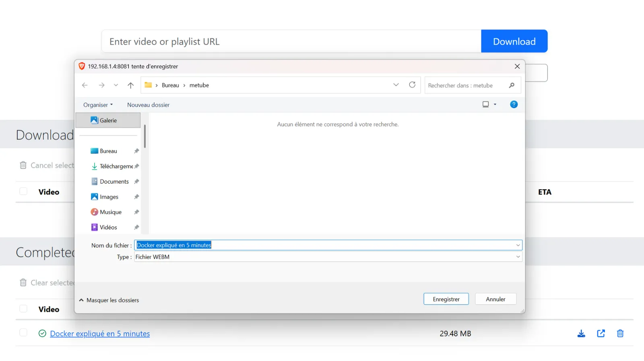The height and width of the screenshot is (361, 644).
Task: Click the search magnifier icon in dialog
Action: tap(512, 85)
